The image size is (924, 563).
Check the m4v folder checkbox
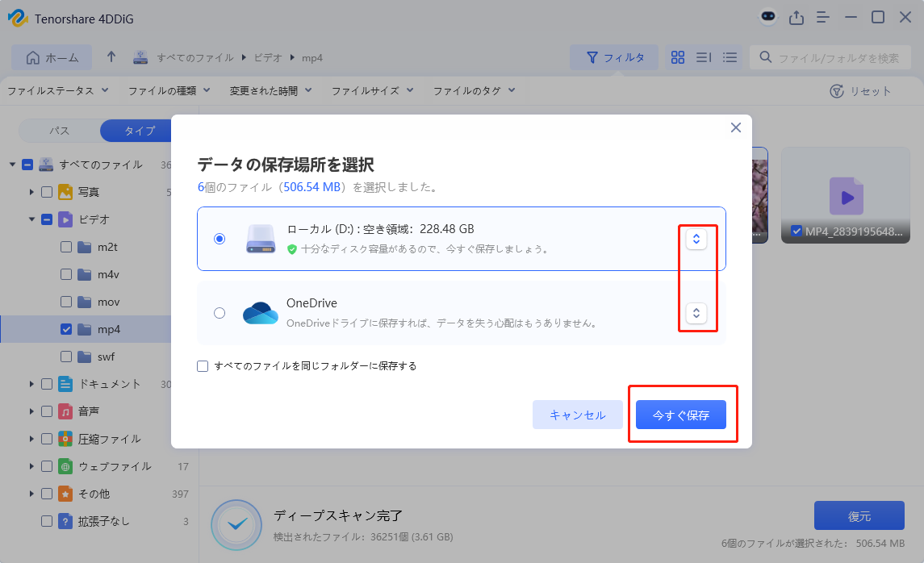click(66, 274)
